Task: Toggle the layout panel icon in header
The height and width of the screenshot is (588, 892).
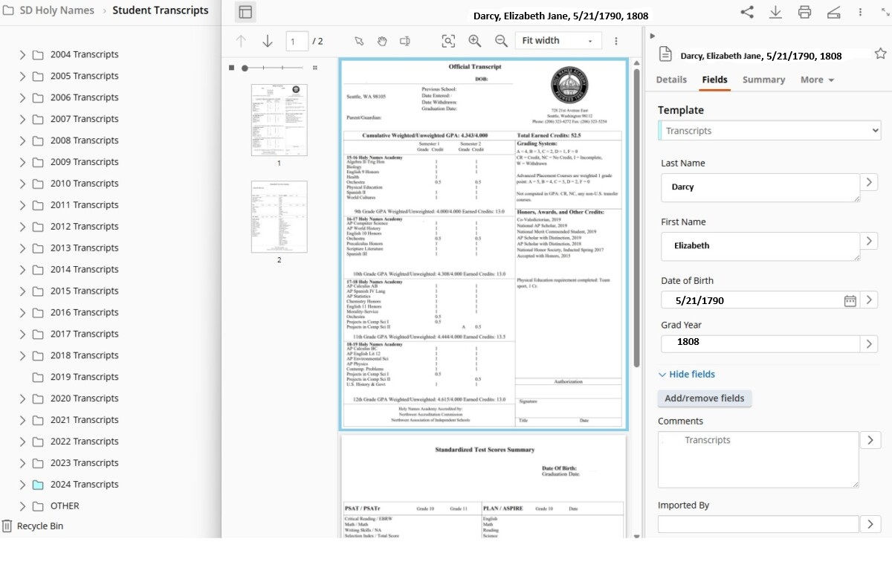Action: pyautogui.click(x=245, y=12)
